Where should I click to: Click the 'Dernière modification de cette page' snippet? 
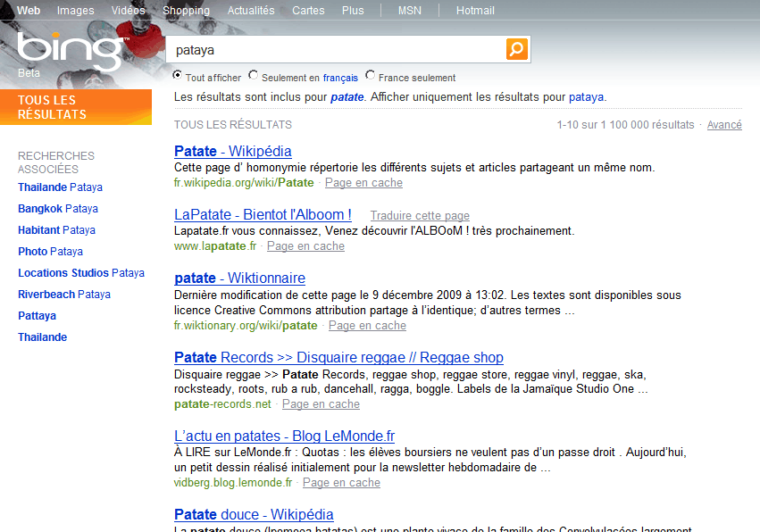pos(428,303)
